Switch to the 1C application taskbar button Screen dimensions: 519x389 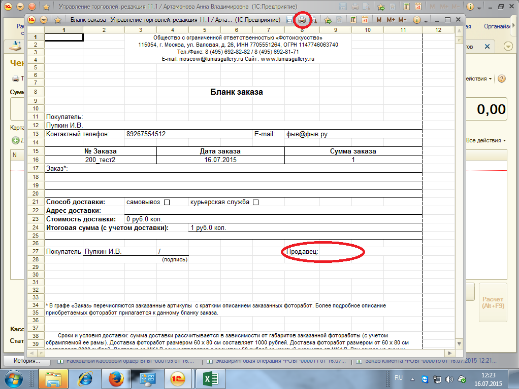[178, 379]
